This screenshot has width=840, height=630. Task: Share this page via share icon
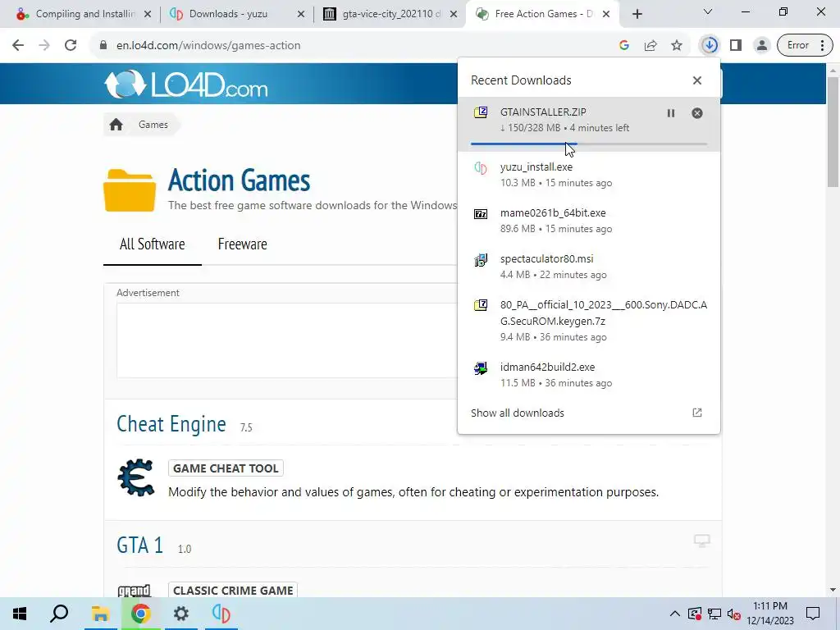651,46
